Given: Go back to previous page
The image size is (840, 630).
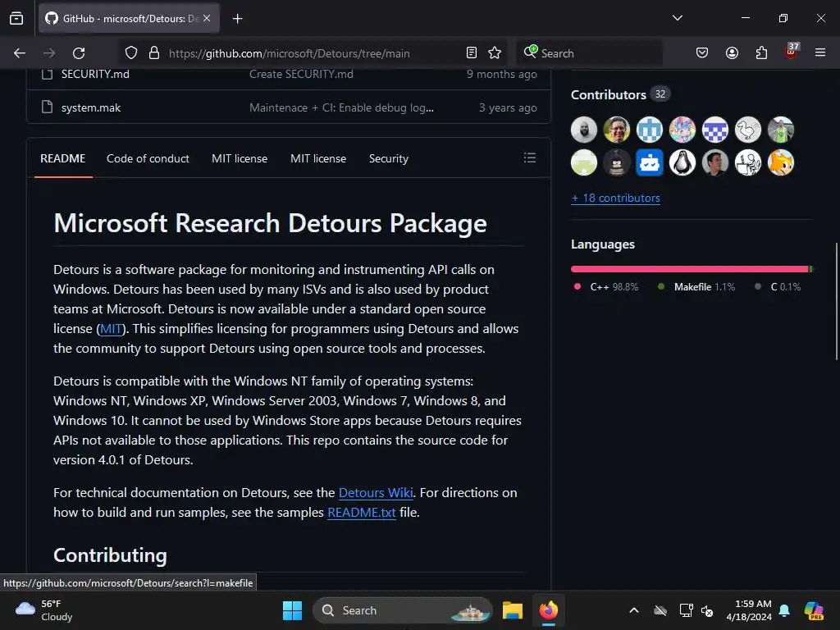Looking at the screenshot, I should click(x=20, y=53).
